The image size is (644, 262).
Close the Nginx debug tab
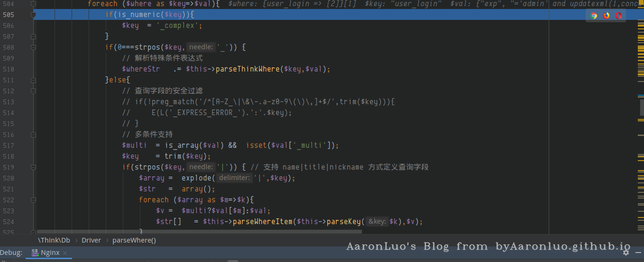click(65, 253)
